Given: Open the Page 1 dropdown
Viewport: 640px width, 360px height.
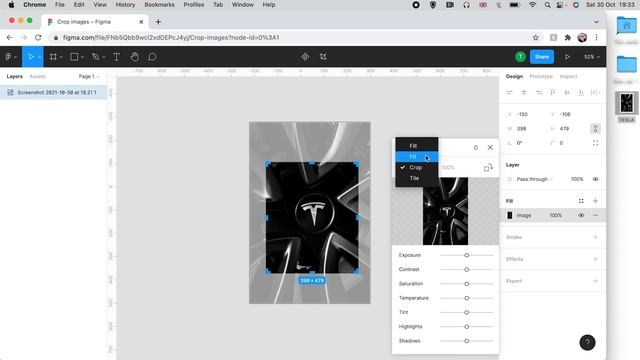Looking at the screenshot, I should point(89,76).
